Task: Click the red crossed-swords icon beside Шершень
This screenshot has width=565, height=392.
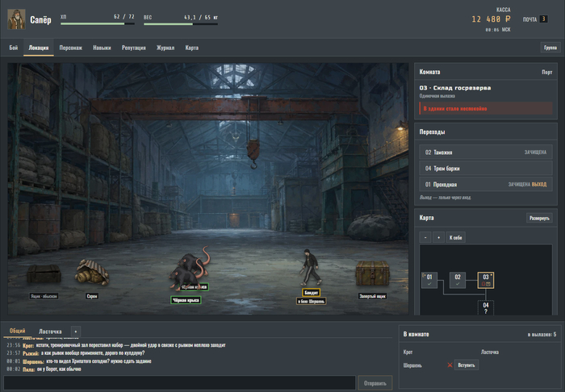Action: pos(450,365)
